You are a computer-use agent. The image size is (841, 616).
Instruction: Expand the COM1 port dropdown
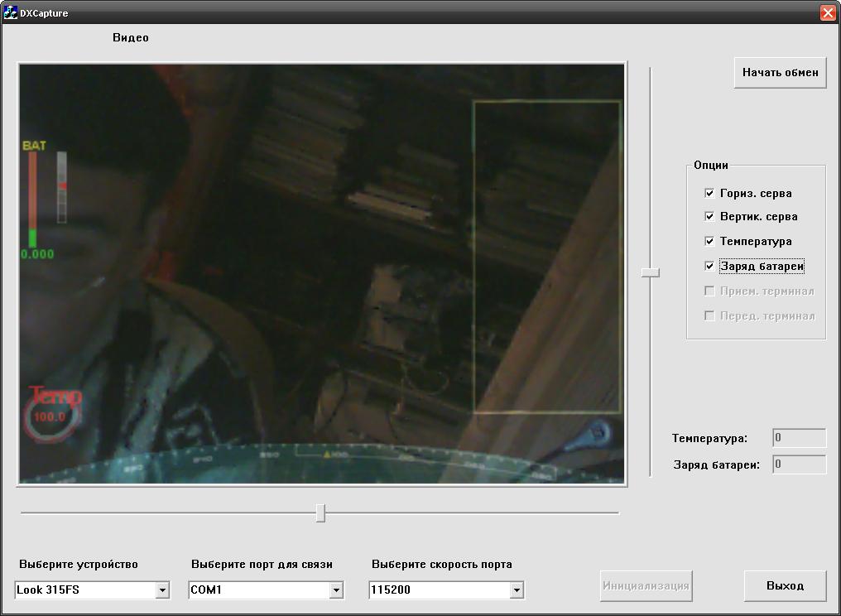click(x=336, y=590)
